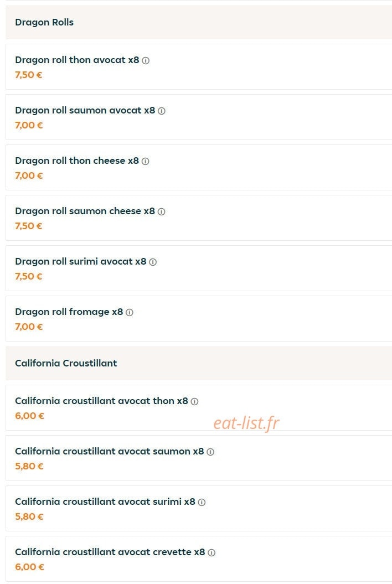Choose Dragon roll fromage x8 item
This screenshot has width=392, height=584.
[x=199, y=318]
